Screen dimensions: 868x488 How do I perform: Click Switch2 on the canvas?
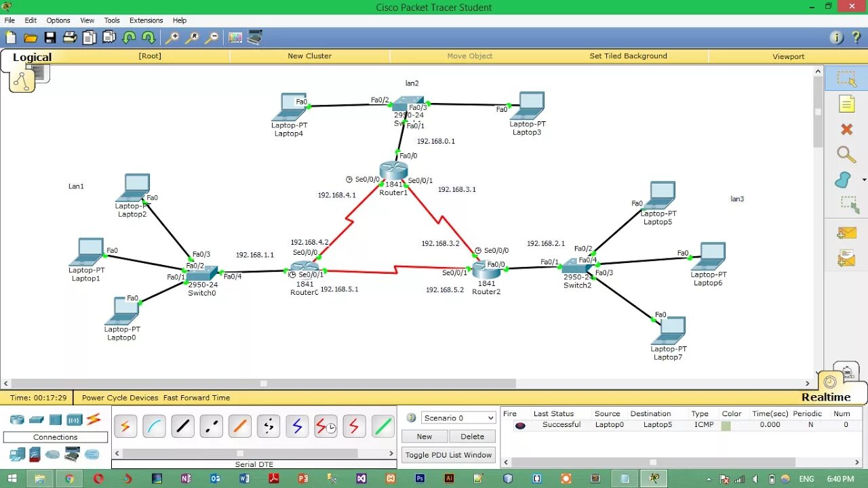577,268
